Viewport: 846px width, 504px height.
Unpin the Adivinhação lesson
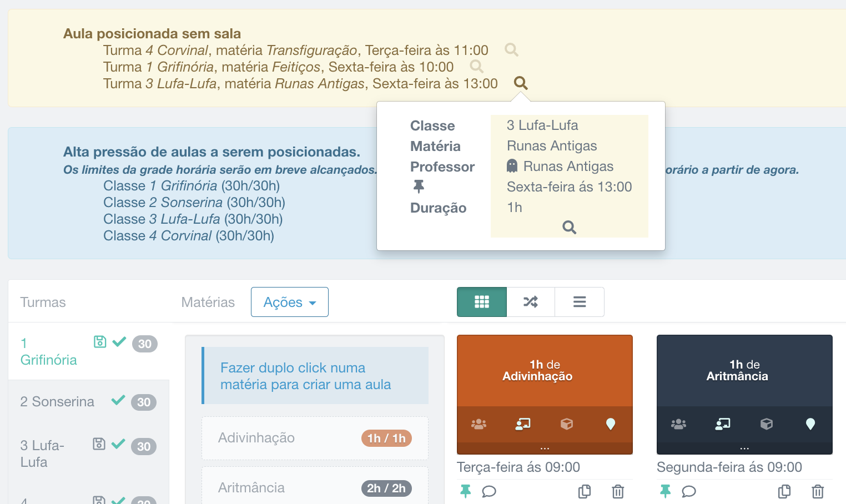tap(465, 492)
